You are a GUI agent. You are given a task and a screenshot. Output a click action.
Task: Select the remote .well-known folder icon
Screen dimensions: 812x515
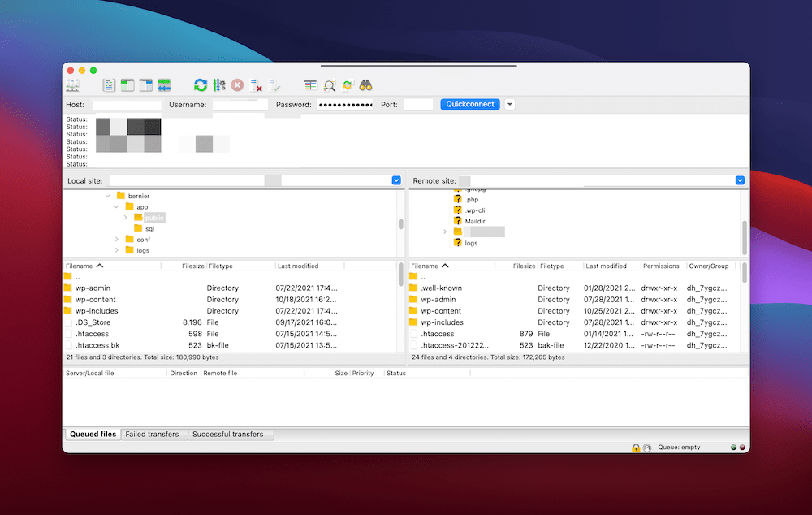click(x=412, y=288)
